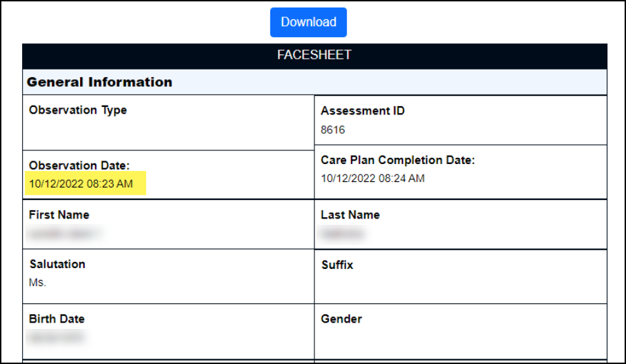Click the Observation Type field label

[x=78, y=110]
